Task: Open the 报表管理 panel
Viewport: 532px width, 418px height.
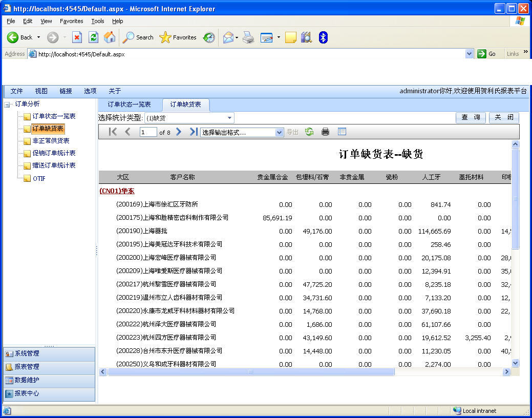Action: (x=49, y=367)
